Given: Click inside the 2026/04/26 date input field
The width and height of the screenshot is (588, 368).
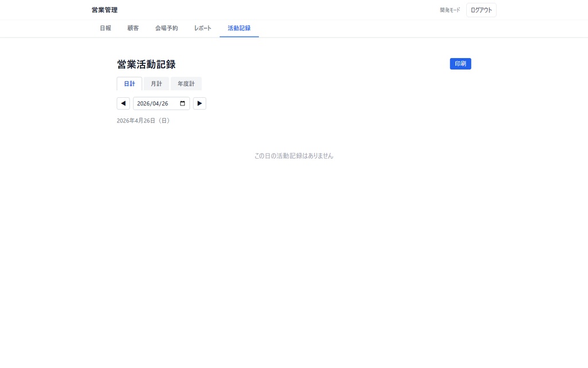Looking at the screenshot, I should click(155, 103).
